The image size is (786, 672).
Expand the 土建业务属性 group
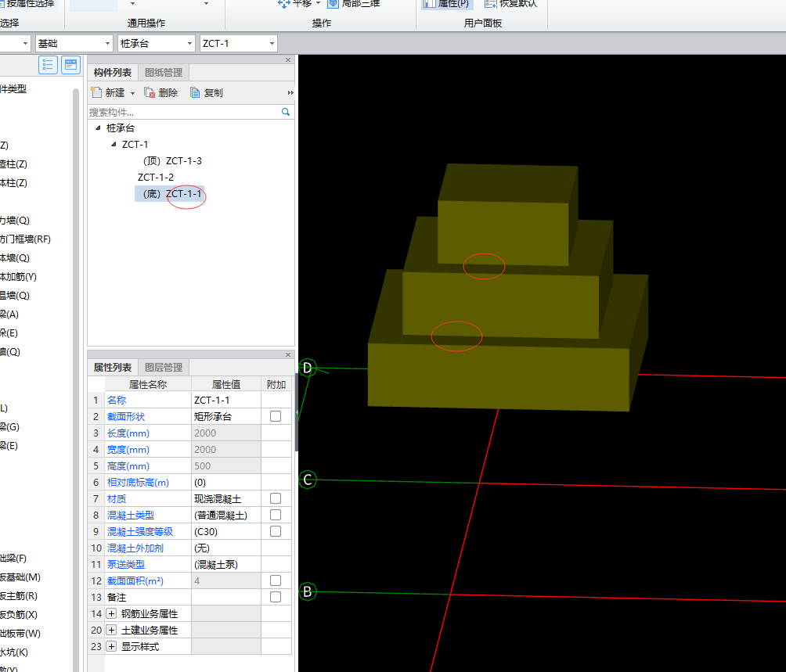tap(111, 630)
